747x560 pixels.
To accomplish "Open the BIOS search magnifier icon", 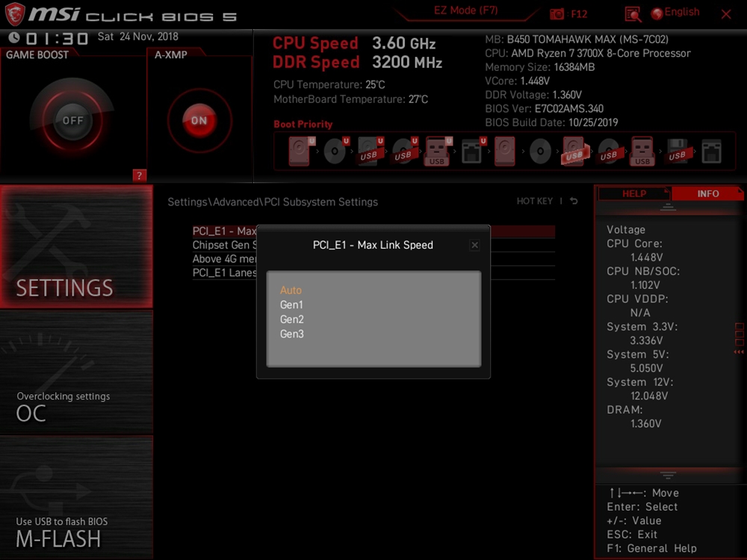I will click(633, 14).
